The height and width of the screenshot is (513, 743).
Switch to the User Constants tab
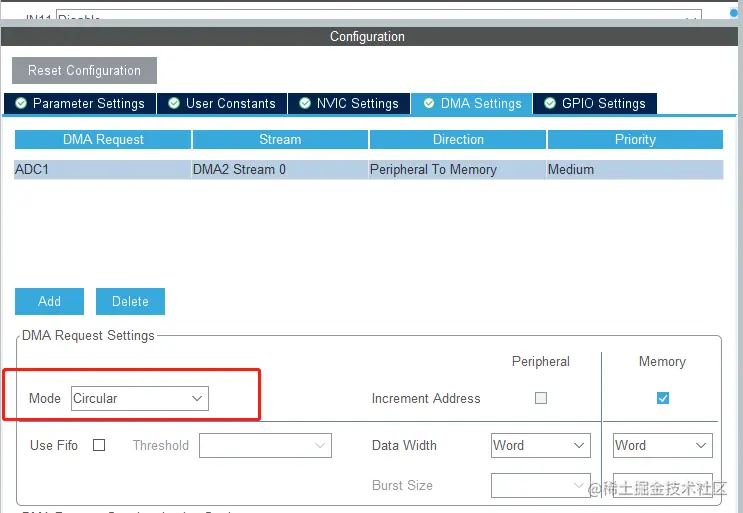pyautogui.click(x=222, y=103)
